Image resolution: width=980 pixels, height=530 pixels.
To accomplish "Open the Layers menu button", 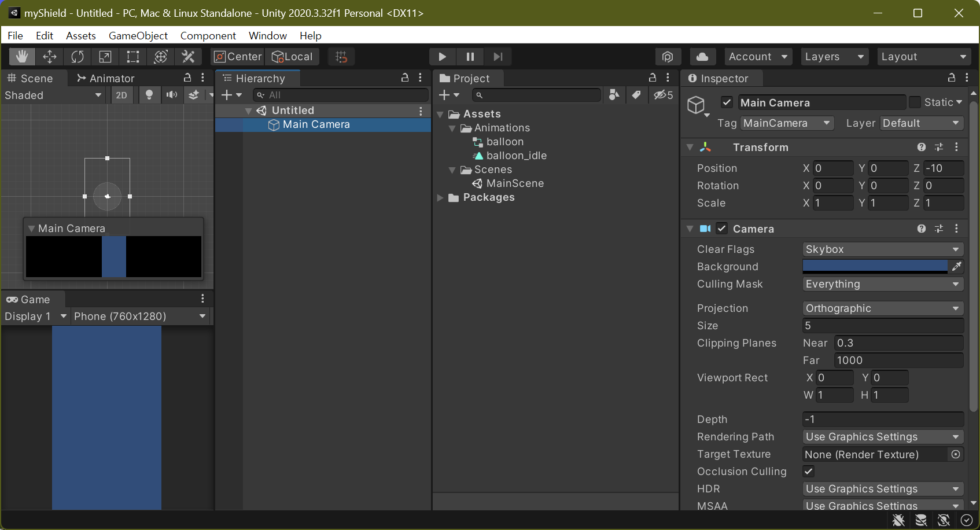I will tap(834, 57).
